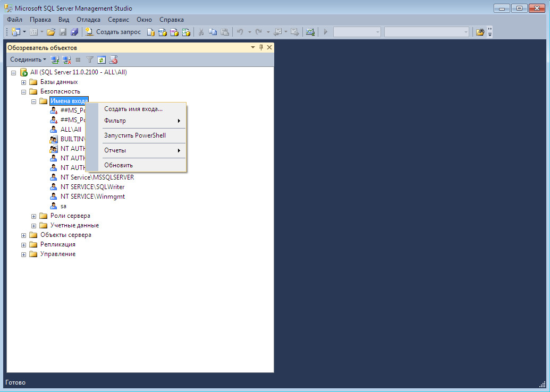550x392 pixels.
Task: Select the Базы данных tree folder
Action: pos(59,82)
